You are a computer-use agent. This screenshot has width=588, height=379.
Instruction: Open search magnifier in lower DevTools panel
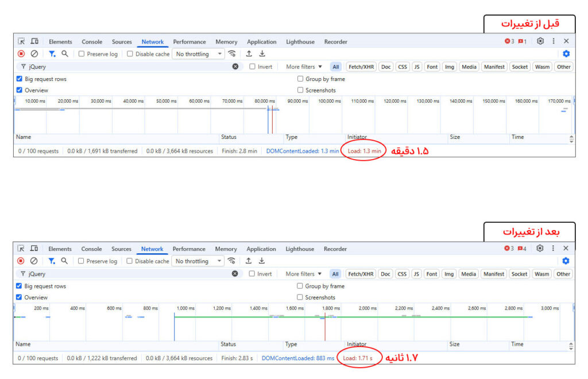pos(64,261)
